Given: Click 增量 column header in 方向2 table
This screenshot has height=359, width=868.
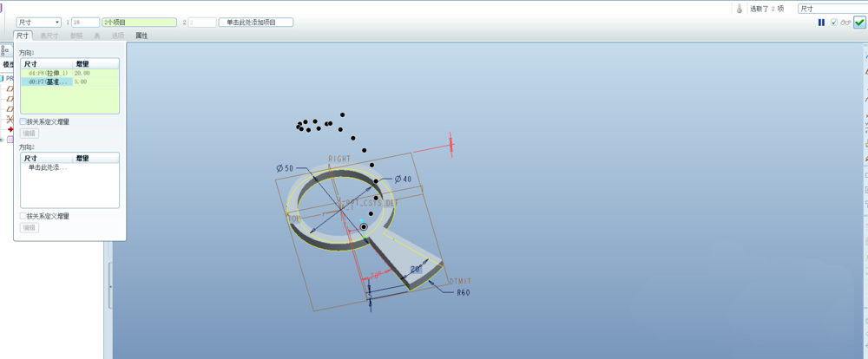Looking at the screenshot, I should point(95,158).
